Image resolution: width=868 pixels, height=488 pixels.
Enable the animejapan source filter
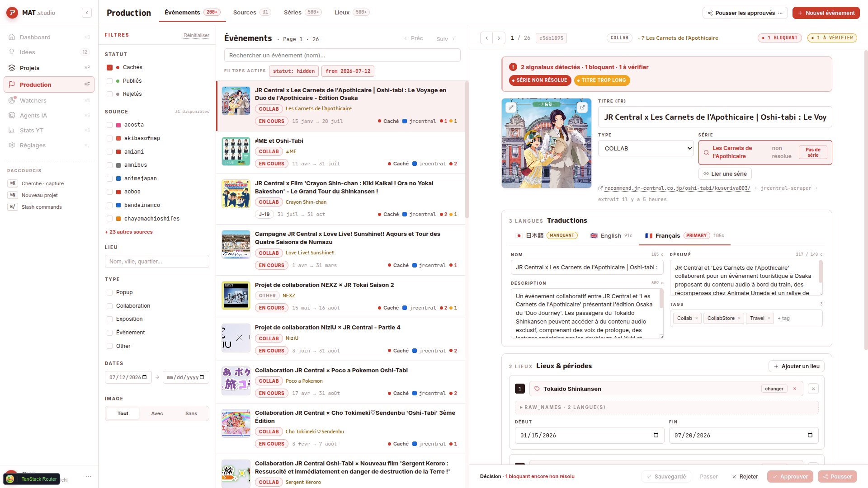pos(109,178)
